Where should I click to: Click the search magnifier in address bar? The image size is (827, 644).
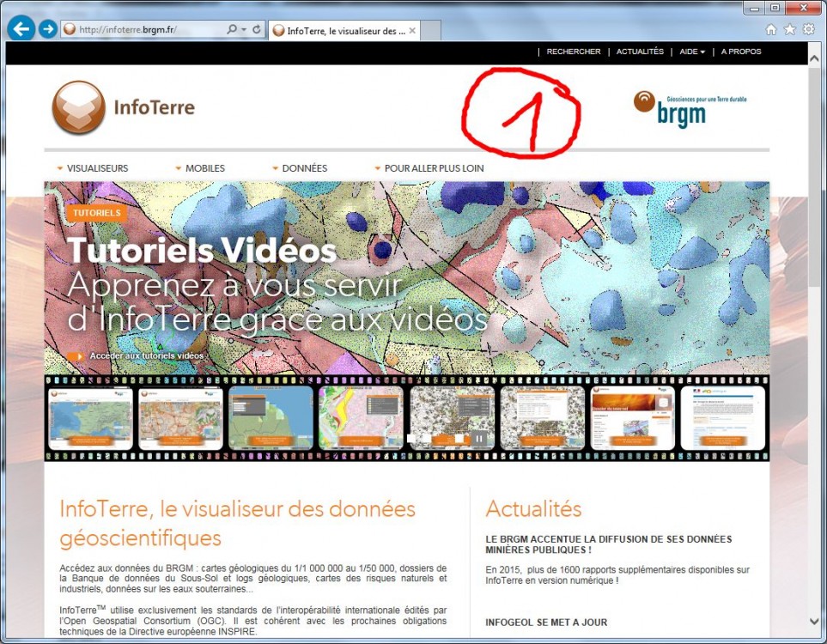(x=232, y=30)
